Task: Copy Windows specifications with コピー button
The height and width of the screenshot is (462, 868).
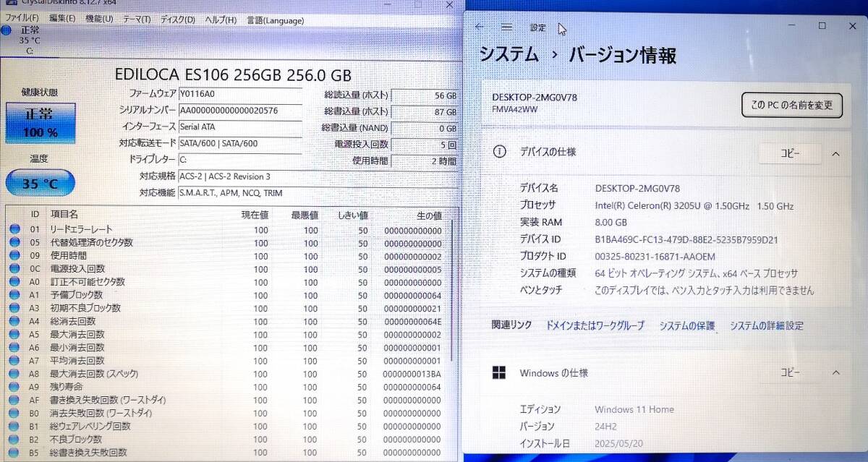Action: tap(790, 373)
